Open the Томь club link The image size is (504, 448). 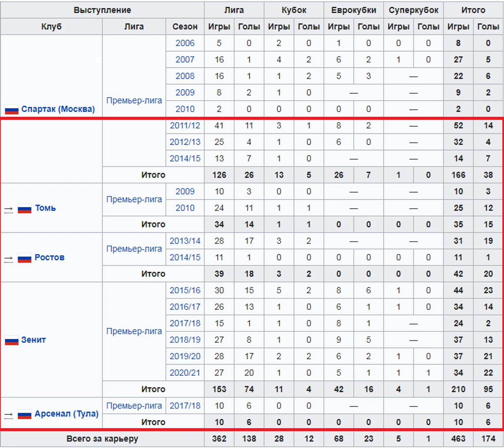45,208
